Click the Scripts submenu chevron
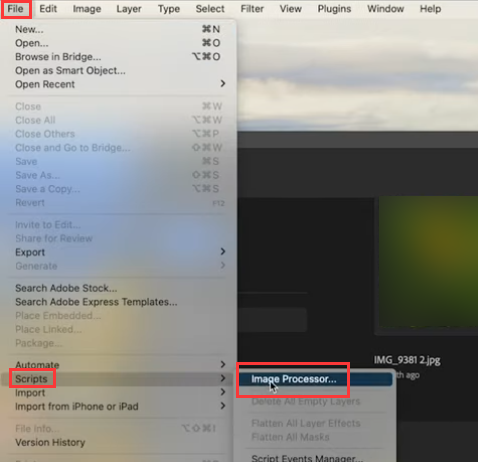 tap(223, 378)
